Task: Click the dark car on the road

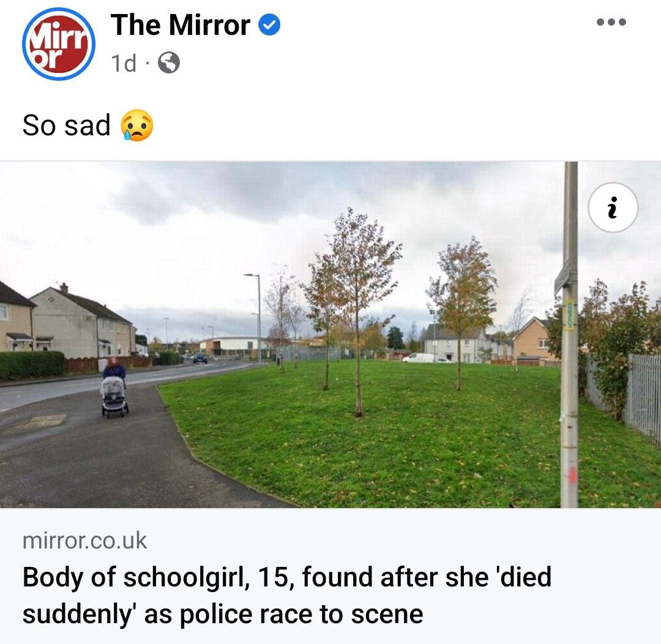Action: [200, 358]
